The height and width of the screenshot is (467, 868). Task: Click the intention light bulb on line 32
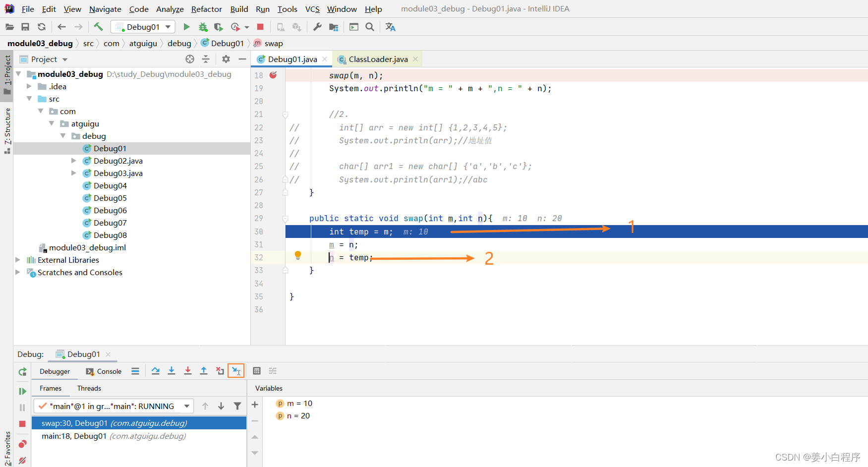point(298,255)
